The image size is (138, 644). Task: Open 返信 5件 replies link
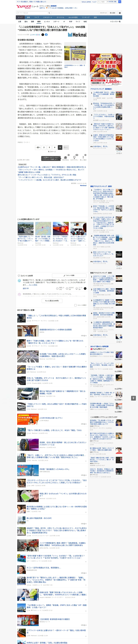click(26, 289)
